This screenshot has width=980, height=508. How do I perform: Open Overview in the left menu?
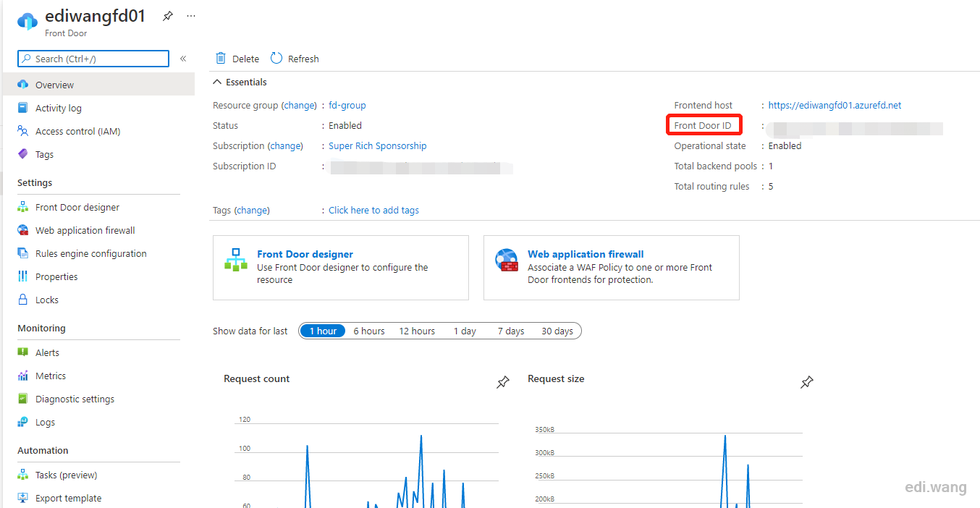(x=98, y=85)
